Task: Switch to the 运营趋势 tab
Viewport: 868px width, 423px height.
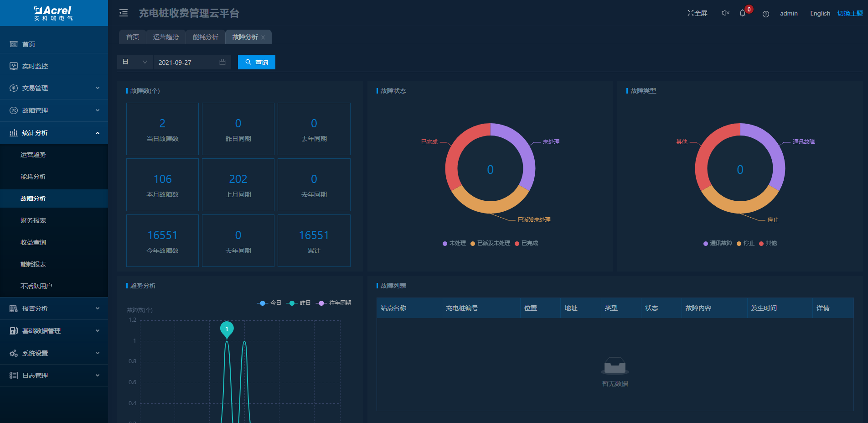Action: [166, 37]
